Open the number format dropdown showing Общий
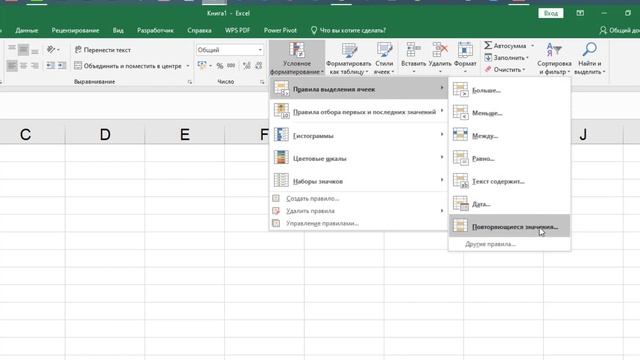 click(x=230, y=50)
